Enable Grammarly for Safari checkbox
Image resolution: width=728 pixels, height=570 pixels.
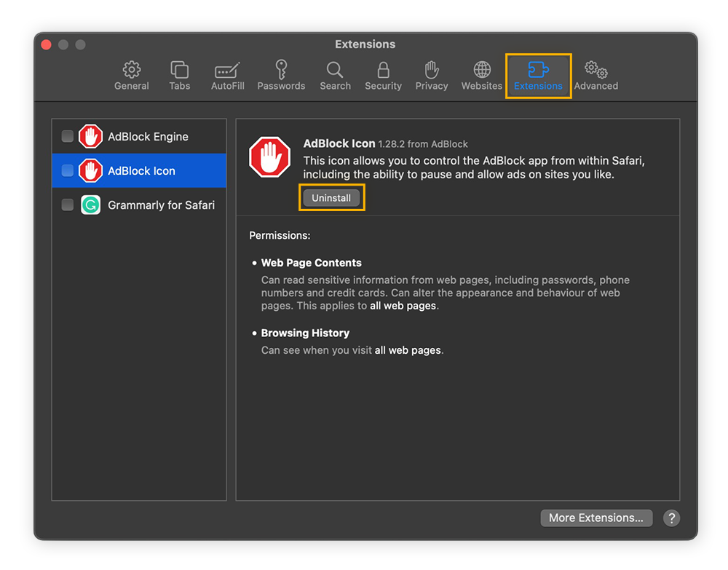point(67,205)
